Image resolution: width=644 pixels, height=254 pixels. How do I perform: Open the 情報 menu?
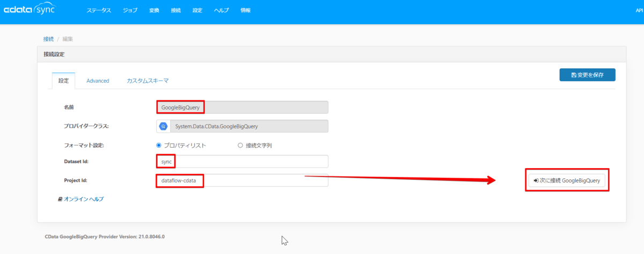246,11
